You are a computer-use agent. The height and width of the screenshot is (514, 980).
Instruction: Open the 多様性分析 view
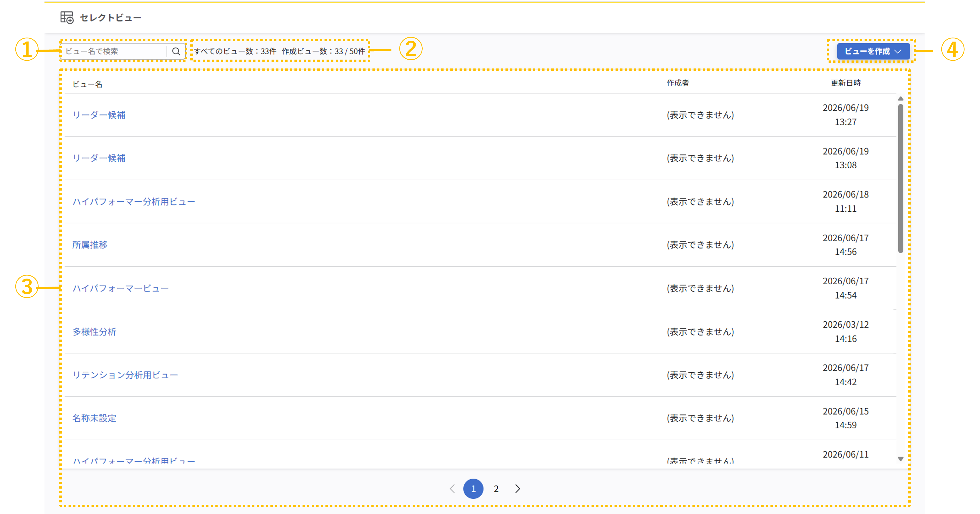click(94, 331)
